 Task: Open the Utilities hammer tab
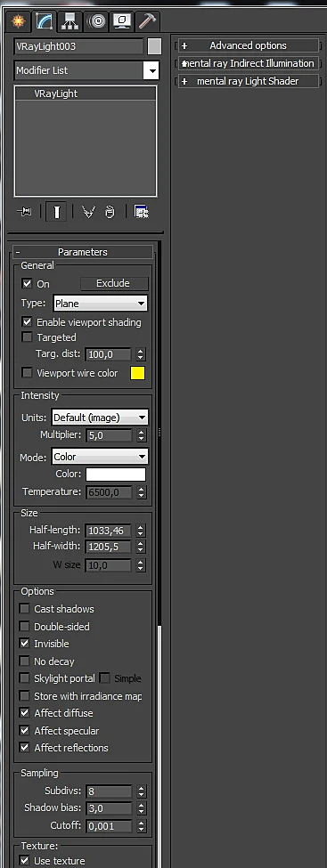[147, 21]
